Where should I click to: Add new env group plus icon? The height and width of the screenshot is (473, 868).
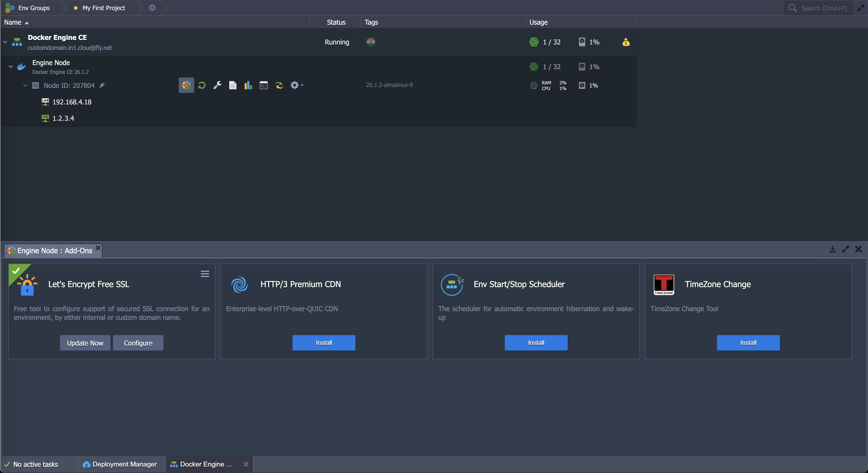(152, 8)
